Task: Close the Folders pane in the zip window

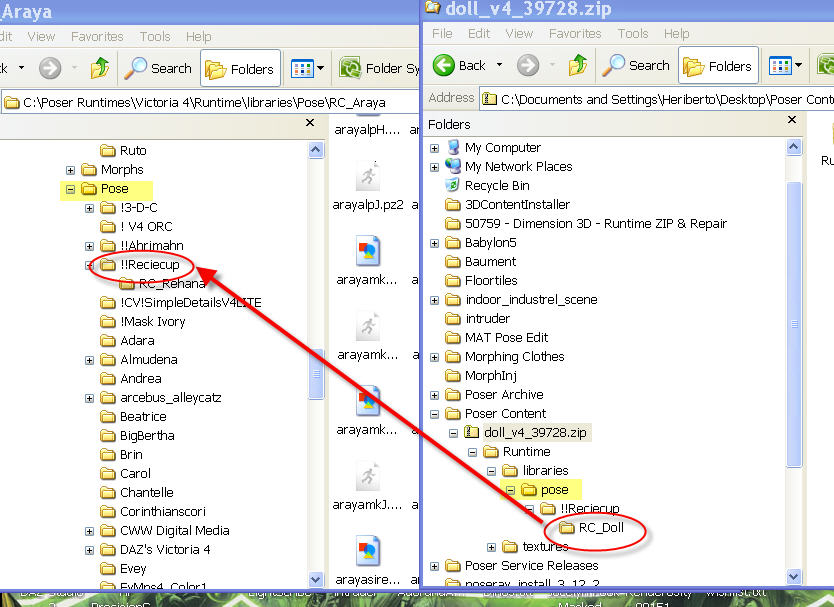Action: click(791, 120)
